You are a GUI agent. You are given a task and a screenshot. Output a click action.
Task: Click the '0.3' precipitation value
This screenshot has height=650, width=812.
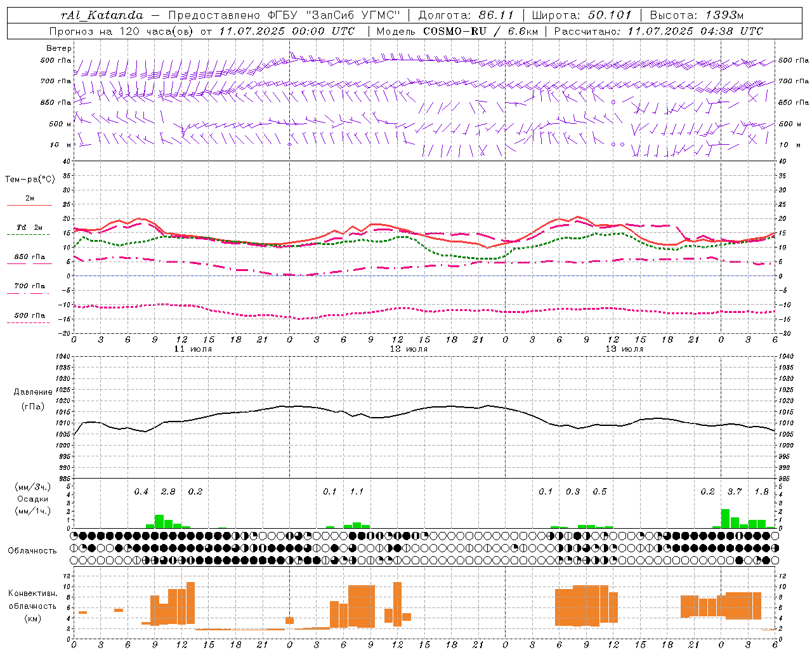point(573,491)
